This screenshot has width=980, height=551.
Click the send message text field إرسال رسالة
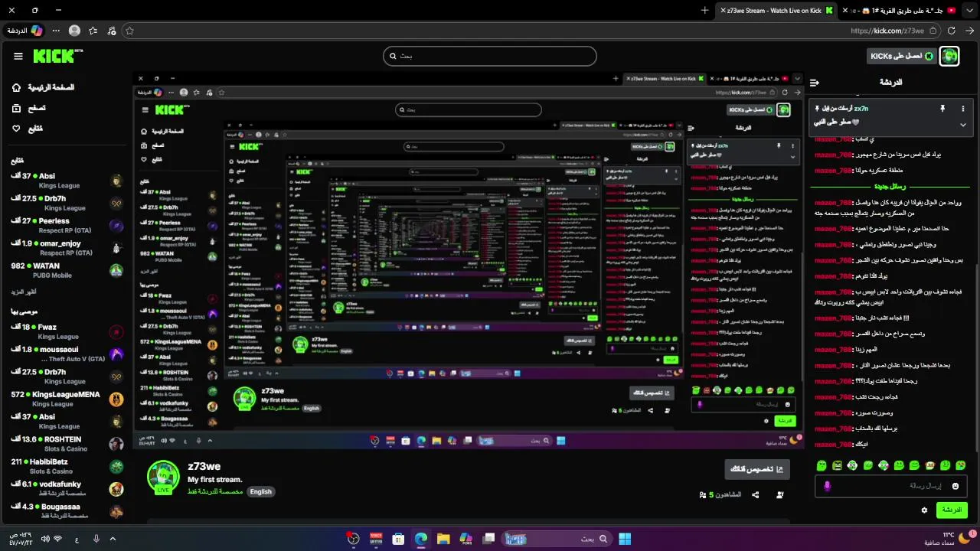click(891, 486)
